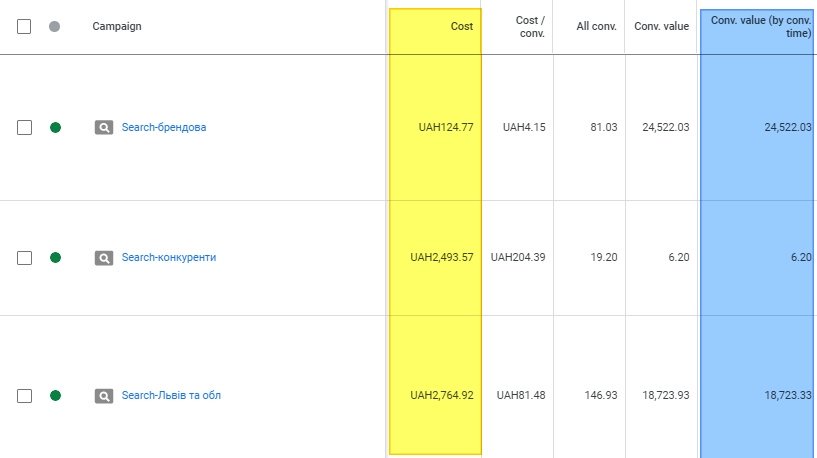817x458 pixels.
Task: Click Conv. value (by conv. time) header
Action: click(x=760, y=26)
